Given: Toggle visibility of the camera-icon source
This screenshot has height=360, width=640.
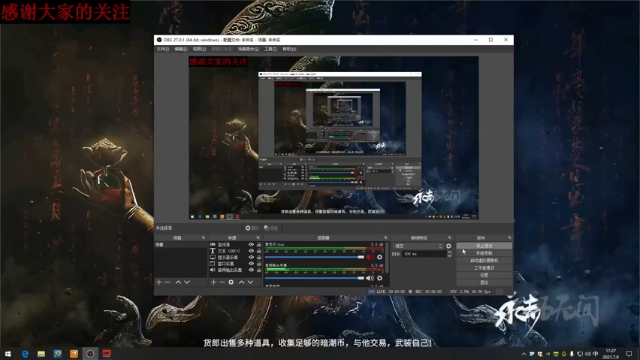Looking at the screenshot, I should pos(251,244).
